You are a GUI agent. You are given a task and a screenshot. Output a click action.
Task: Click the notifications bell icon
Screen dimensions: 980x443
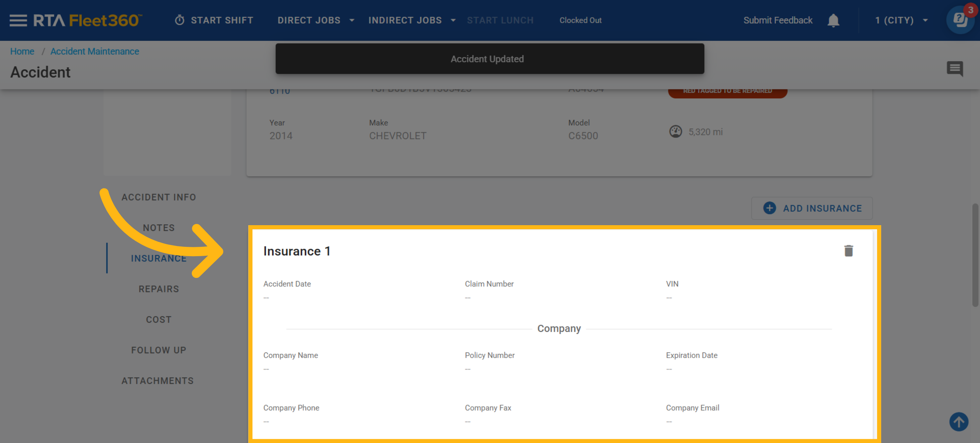[833, 20]
